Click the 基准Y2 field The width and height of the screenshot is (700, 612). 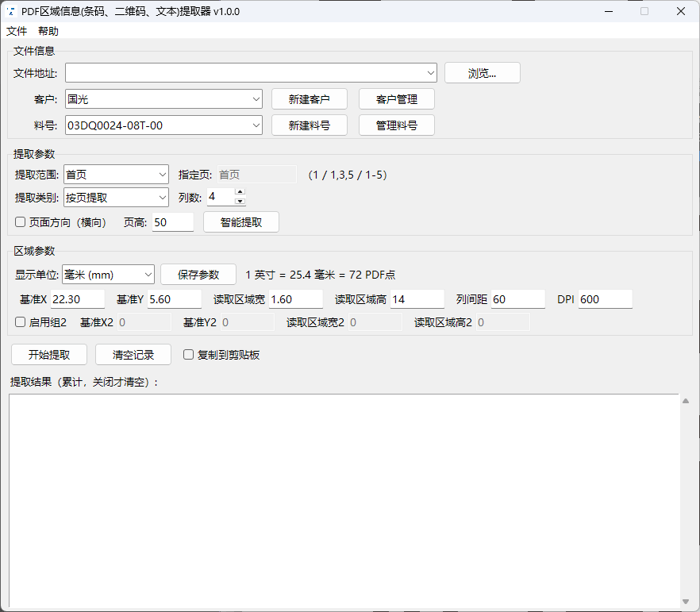(248, 322)
